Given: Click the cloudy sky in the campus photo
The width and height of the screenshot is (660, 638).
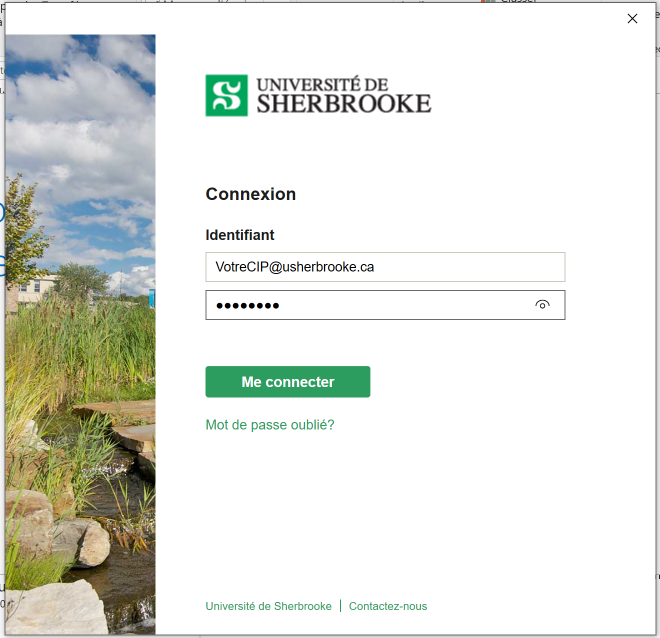Looking at the screenshot, I should (80, 120).
